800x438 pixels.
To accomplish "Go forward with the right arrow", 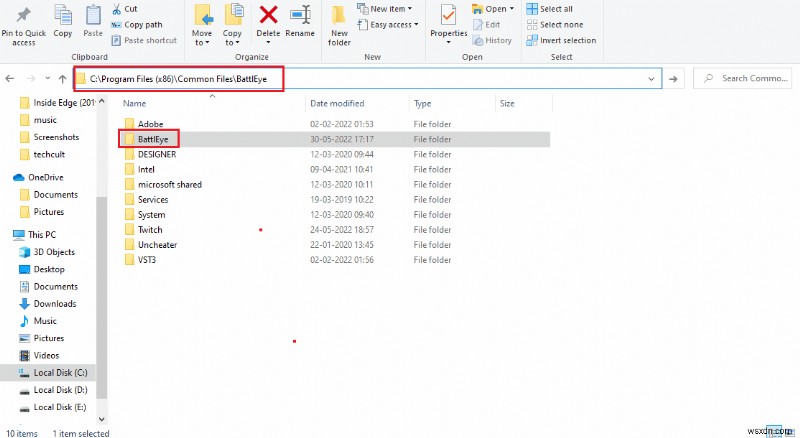I will pos(31,79).
